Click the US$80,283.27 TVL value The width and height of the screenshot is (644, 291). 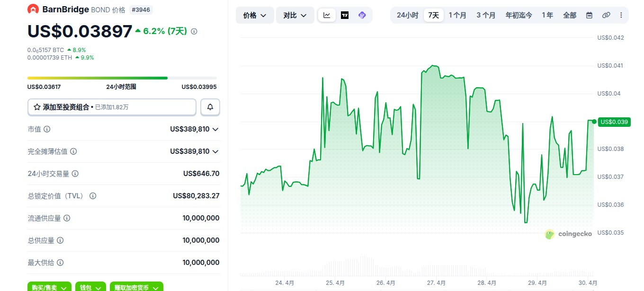click(x=196, y=196)
